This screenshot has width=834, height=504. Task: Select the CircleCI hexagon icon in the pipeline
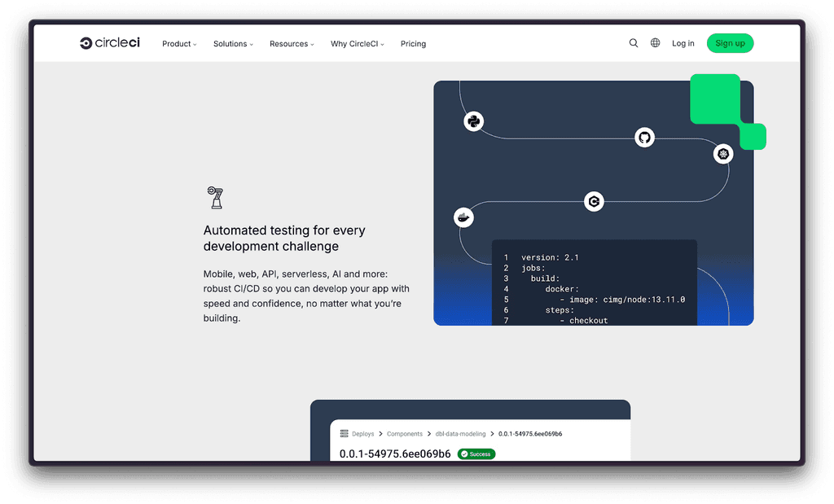(x=594, y=201)
